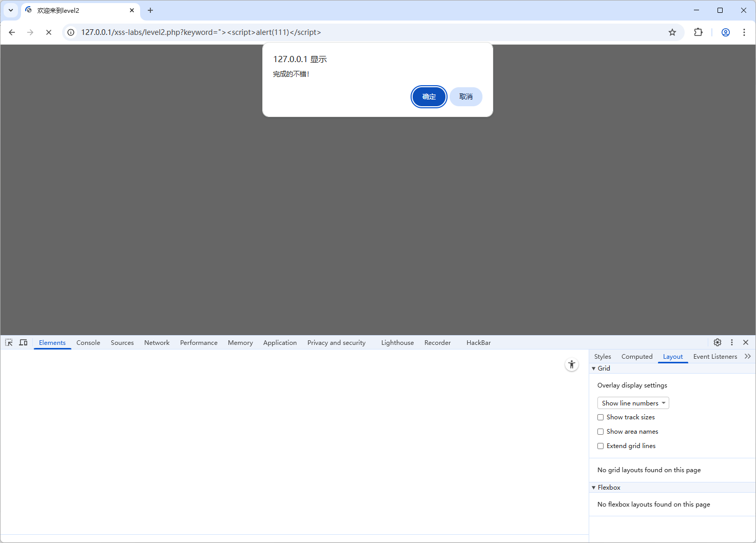Bookmark this page with the star
The height and width of the screenshot is (543, 756).
[672, 32]
